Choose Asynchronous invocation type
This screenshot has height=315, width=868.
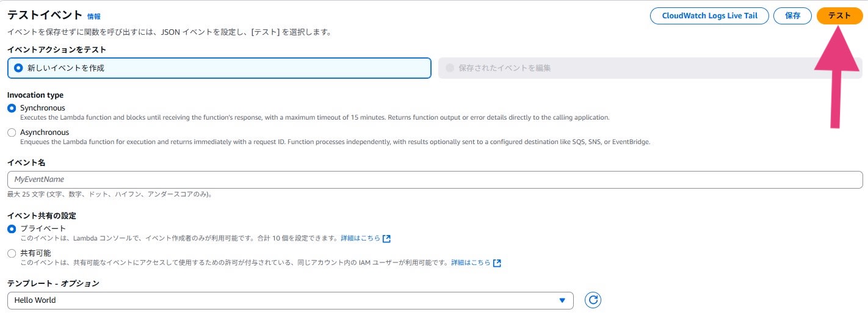point(12,132)
